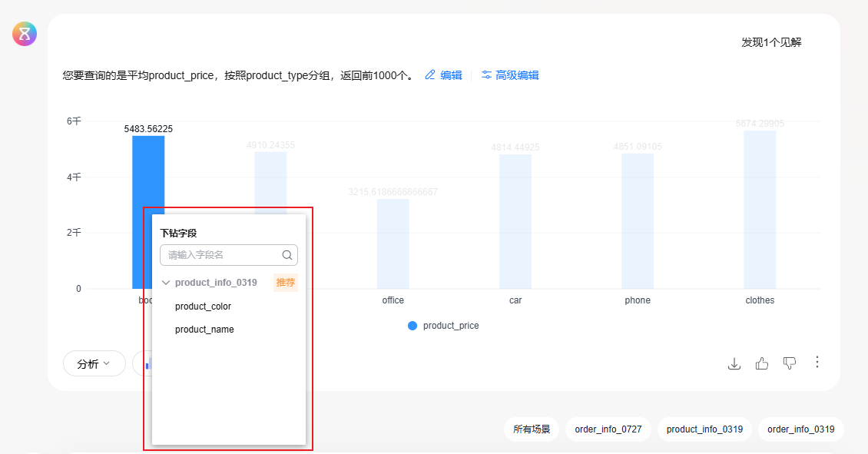The width and height of the screenshot is (868, 454).
Task: Click the car axis label
Action: click(x=515, y=300)
